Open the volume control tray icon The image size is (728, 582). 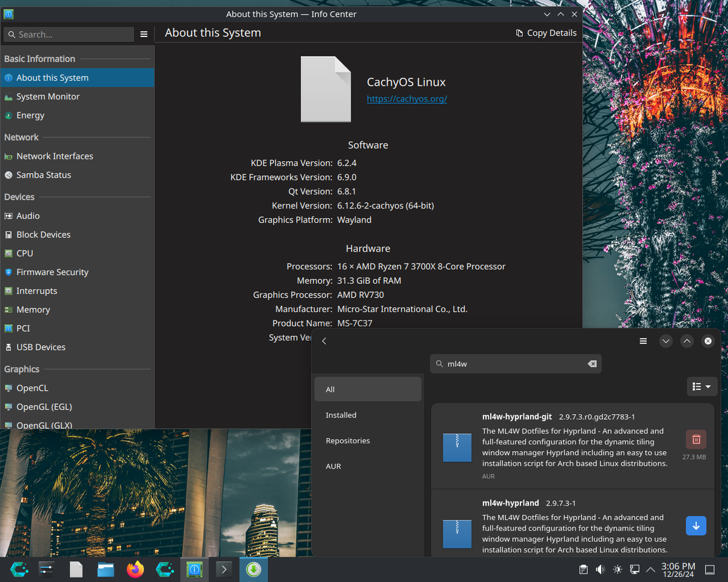(x=600, y=569)
